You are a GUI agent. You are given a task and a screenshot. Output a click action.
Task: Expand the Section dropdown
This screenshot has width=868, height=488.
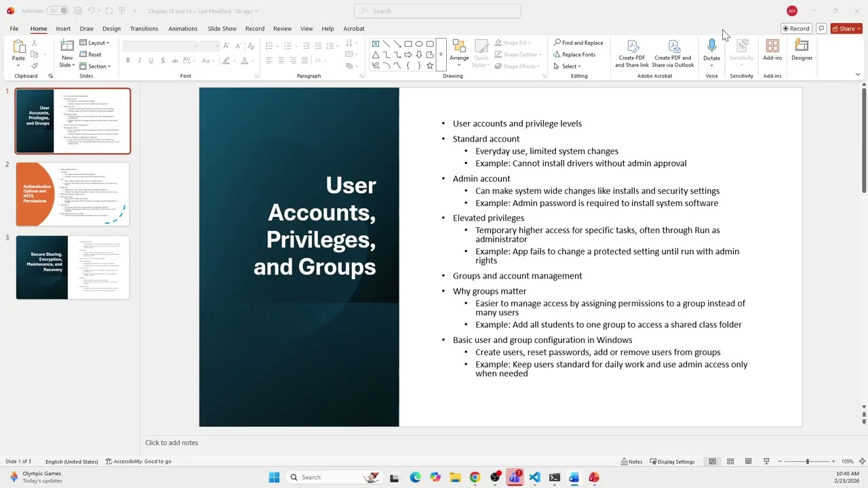(95, 66)
